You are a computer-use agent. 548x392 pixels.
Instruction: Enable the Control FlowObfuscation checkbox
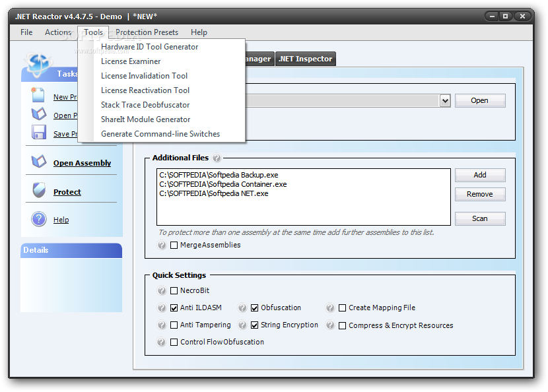pyautogui.click(x=174, y=342)
